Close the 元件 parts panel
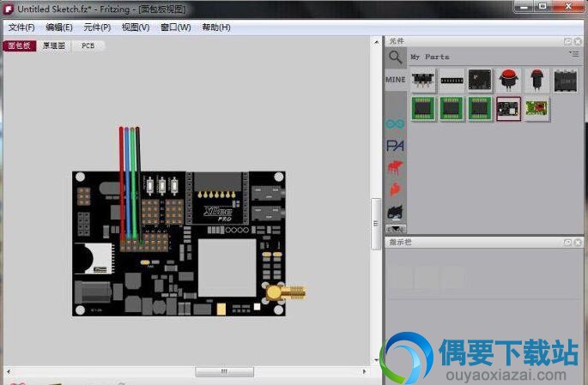This screenshot has width=588, height=385. (x=578, y=41)
